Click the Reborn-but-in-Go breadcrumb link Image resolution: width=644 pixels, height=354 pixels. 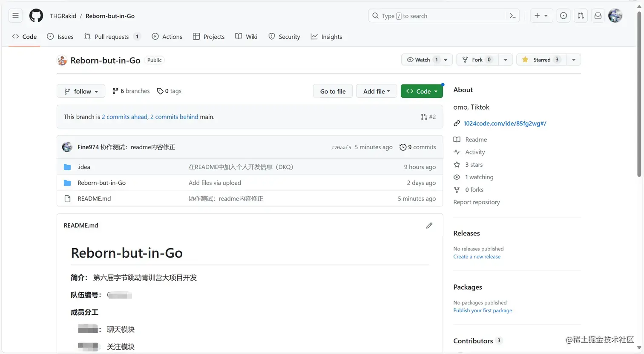point(110,16)
